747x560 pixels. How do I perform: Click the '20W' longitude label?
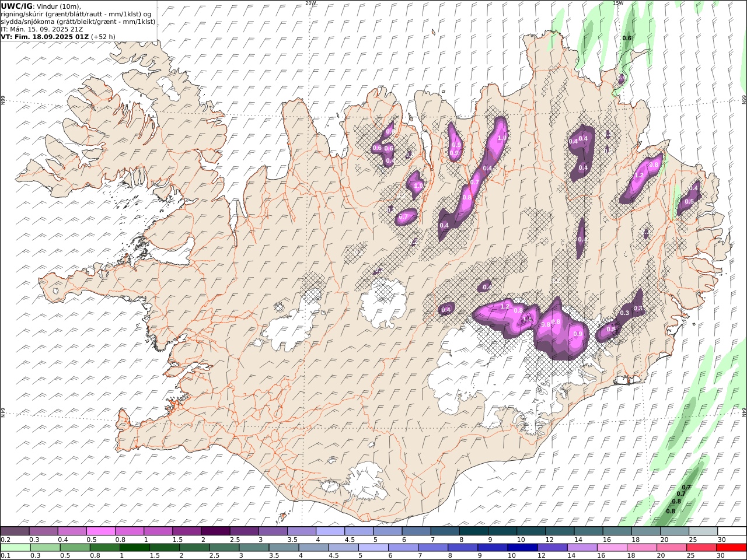tap(310, 3)
